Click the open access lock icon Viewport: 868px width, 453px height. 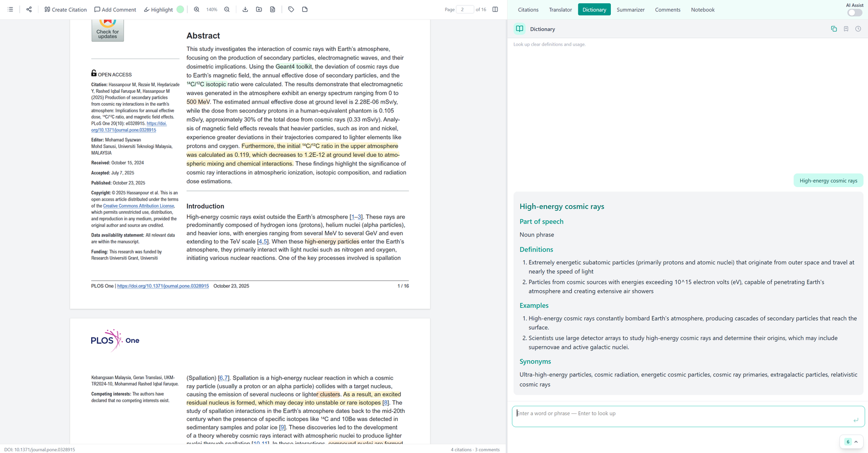[x=94, y=73]
